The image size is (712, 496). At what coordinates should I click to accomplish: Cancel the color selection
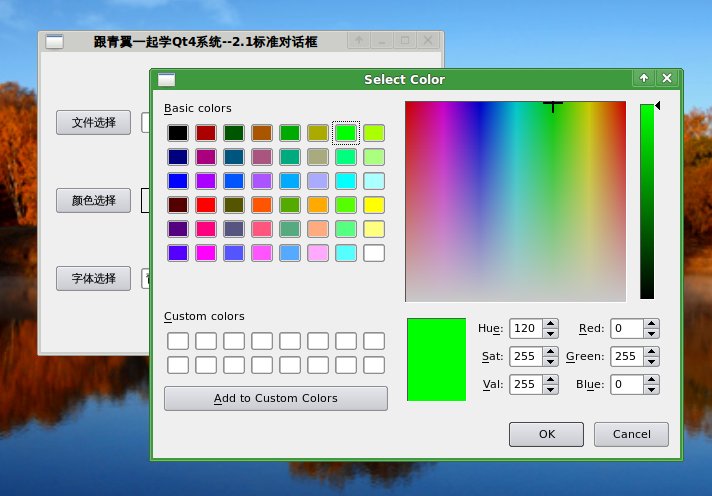click(x=631, y=434)
